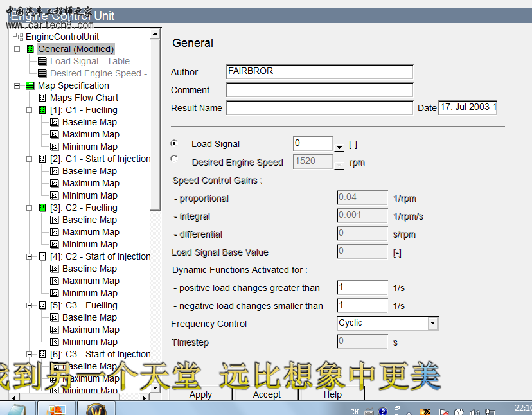Click the [2]: C1 - Start of Injection icon
This screenshot has width=532, height=415.
coord(42,159)
